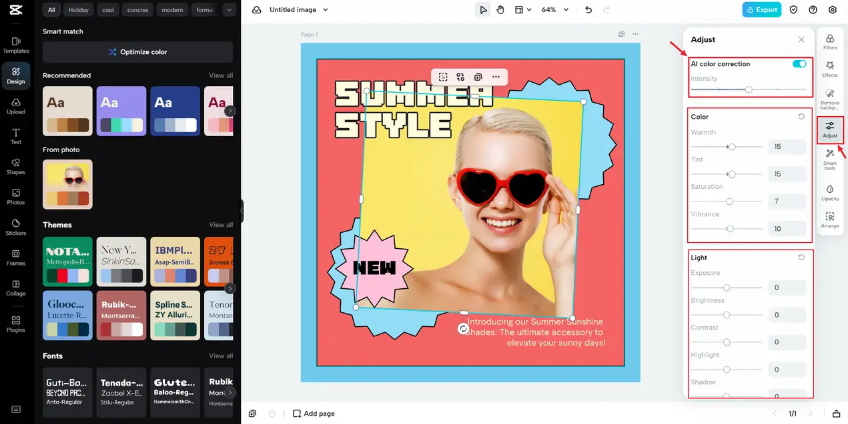The width and height of the screenshot is (848, 424).
Task: Click Add page button
Action: [314, 414]
